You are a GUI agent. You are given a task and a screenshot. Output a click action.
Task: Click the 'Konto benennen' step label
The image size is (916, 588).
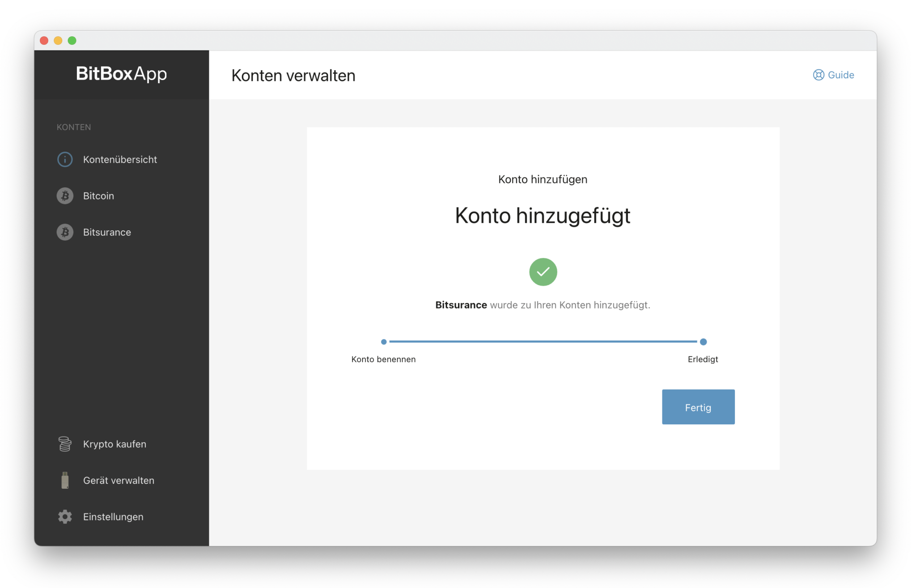pyautogui.click(x=383, y=359)
